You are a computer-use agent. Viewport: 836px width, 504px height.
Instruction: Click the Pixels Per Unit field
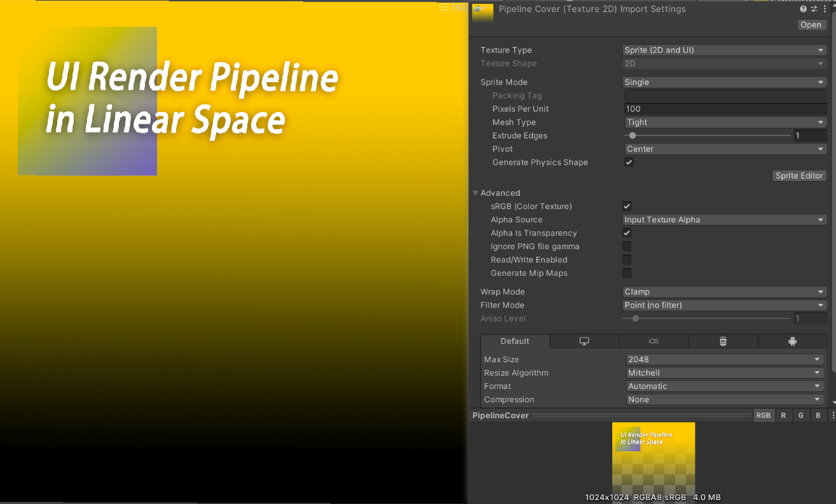point(725,109)
